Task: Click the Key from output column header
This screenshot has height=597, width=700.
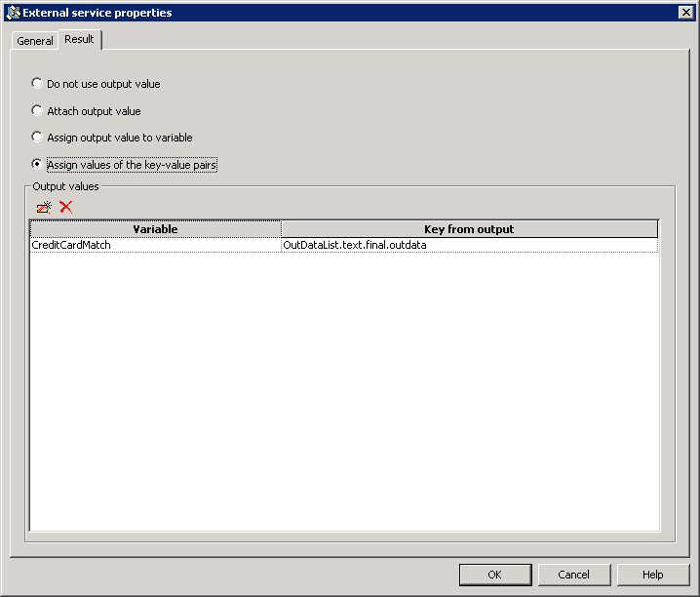Action: tap(469, 229)
